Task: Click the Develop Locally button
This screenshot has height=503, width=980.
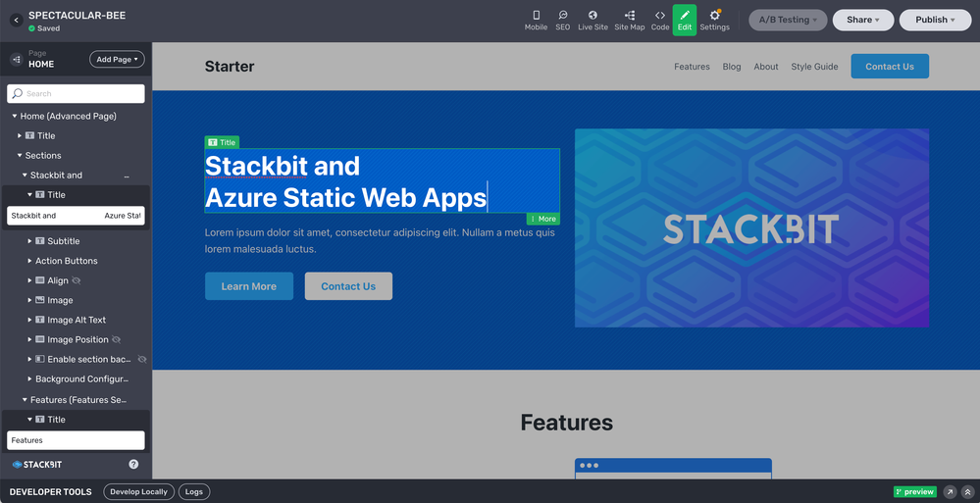Action: pos(139,492)
